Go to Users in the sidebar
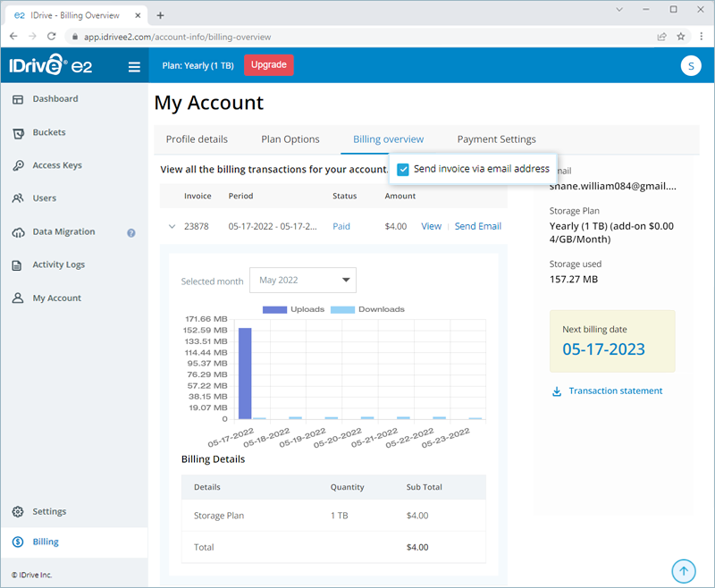 pos(48,197)
